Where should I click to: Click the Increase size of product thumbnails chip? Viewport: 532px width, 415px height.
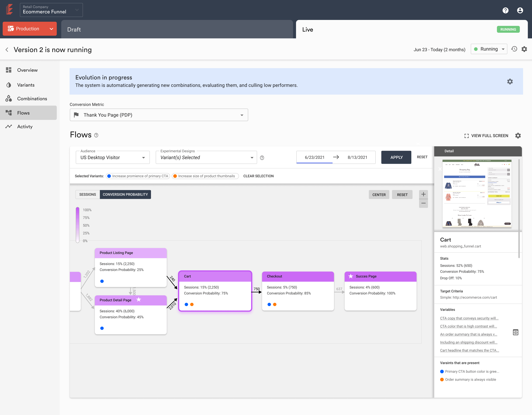[x=205, y=176]
